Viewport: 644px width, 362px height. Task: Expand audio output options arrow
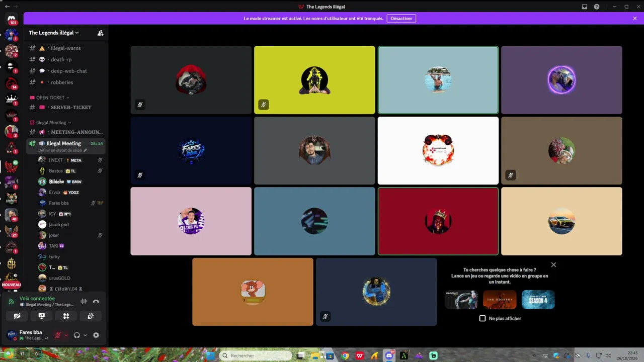tap(85, 335)
